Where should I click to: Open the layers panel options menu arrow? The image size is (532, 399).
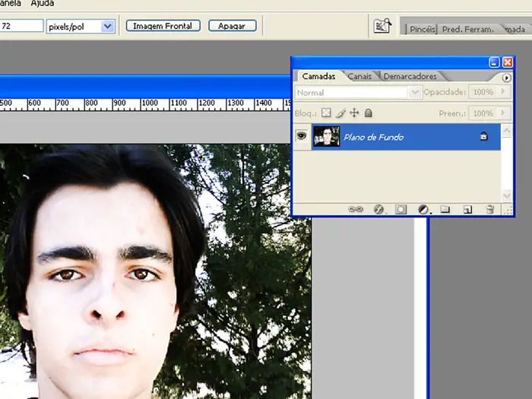coord(507,78)
